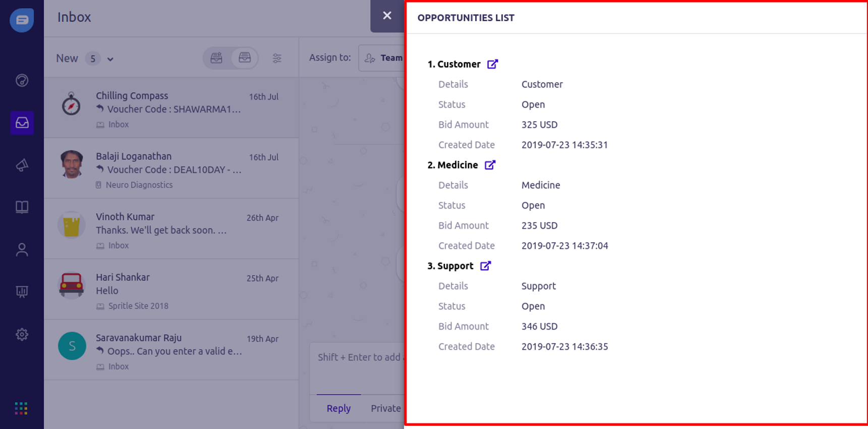Screen dimensions: 868x429
Task: Toggle the first inbox view button
Action: click(217, 58)
